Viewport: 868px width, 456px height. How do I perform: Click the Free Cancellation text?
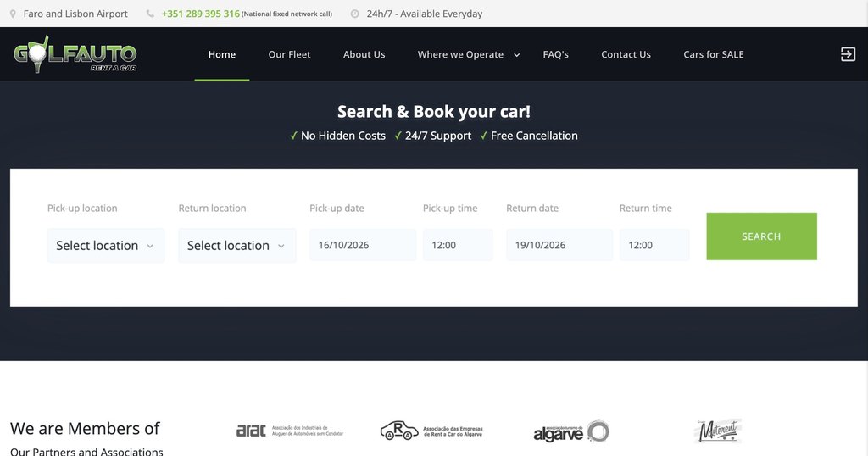pyautogui.click(x=534, y=136)
